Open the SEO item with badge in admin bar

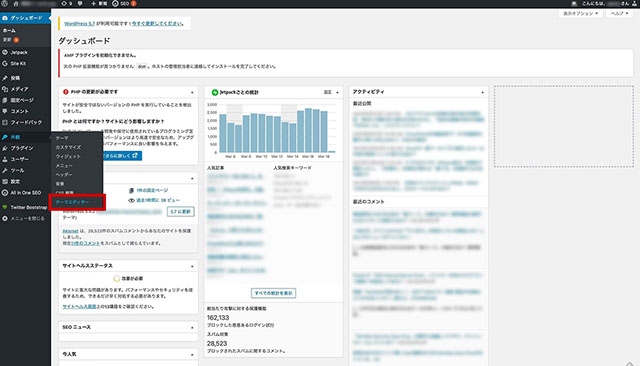tap(124, 3)
